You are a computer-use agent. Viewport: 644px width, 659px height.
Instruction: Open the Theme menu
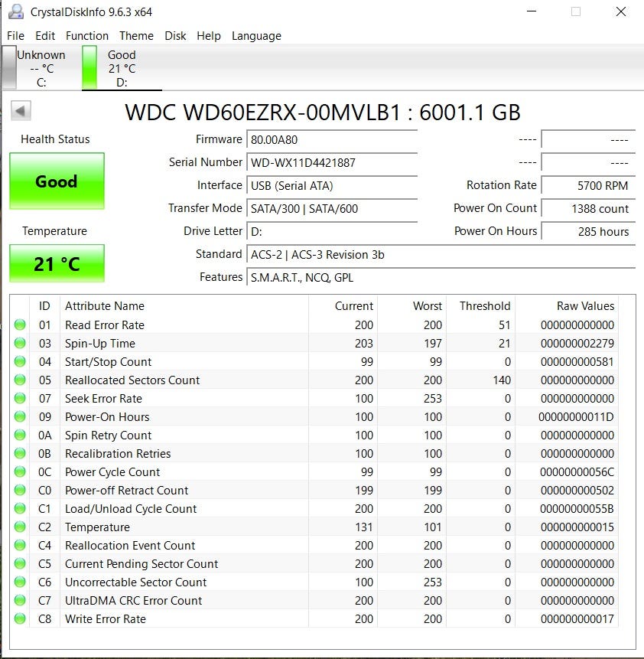pyautogui.click(x=136, y=36)
